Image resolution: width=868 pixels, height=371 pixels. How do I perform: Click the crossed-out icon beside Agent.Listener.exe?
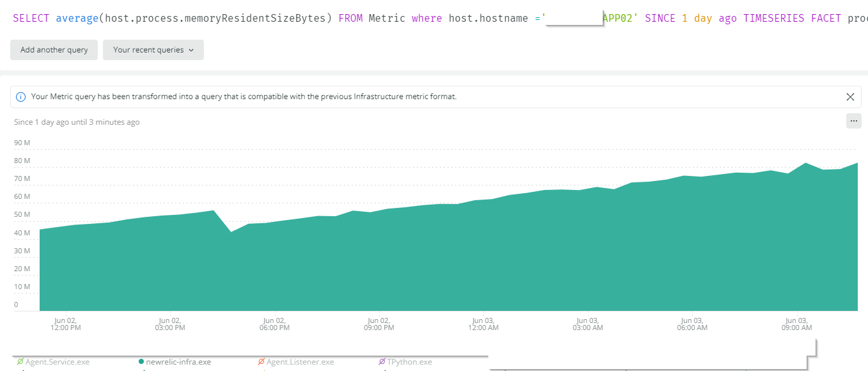point(261,361)
